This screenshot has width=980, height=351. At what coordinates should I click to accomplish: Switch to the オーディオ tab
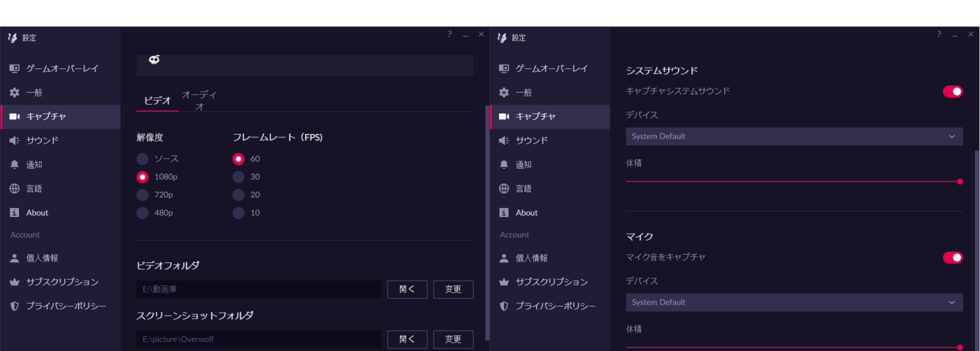(199, 101)
